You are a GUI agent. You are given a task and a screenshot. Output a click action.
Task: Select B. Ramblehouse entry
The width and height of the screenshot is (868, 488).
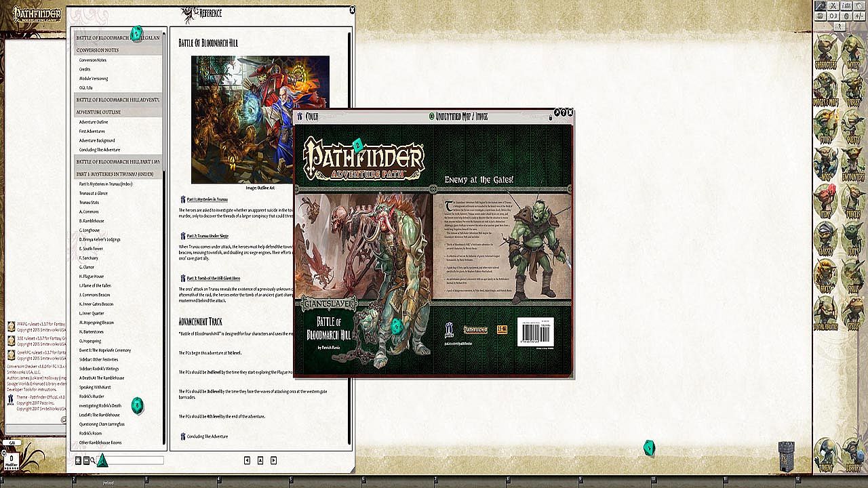pos(92,221)
